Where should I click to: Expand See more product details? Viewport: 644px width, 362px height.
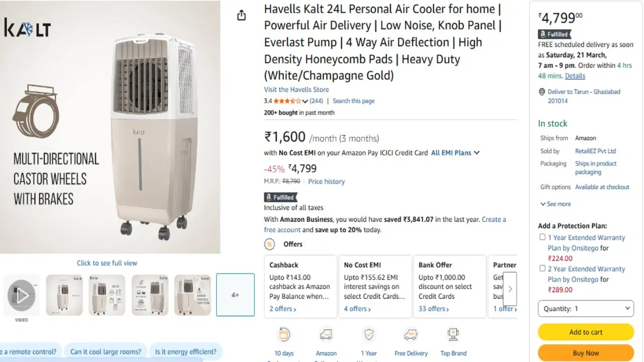[555, 204]
